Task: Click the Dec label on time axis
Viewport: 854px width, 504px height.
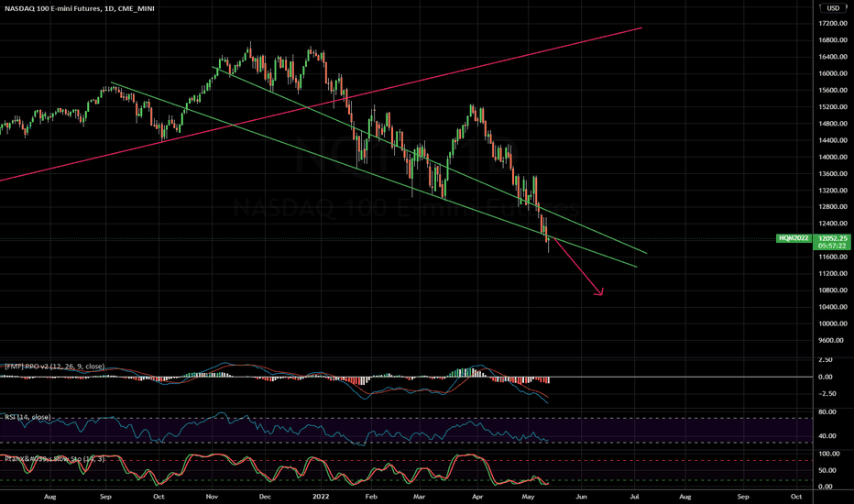Action: [x=265, y=497]
